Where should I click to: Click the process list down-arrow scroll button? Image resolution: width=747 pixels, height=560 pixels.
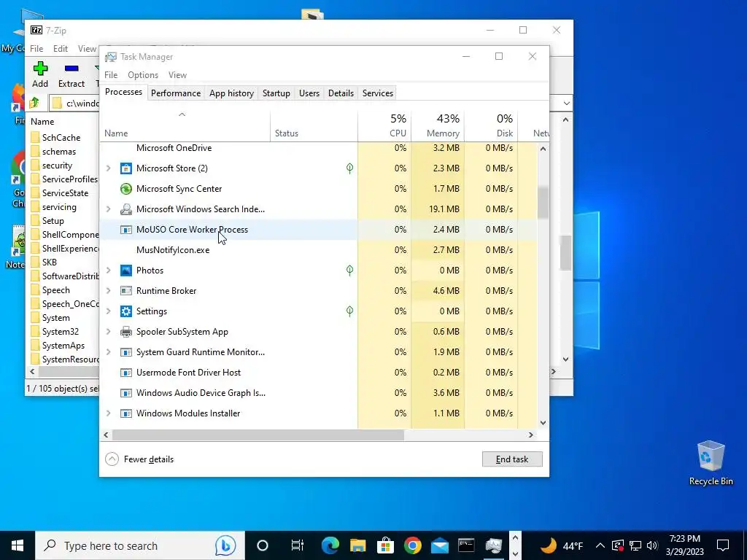pos(543,423)
